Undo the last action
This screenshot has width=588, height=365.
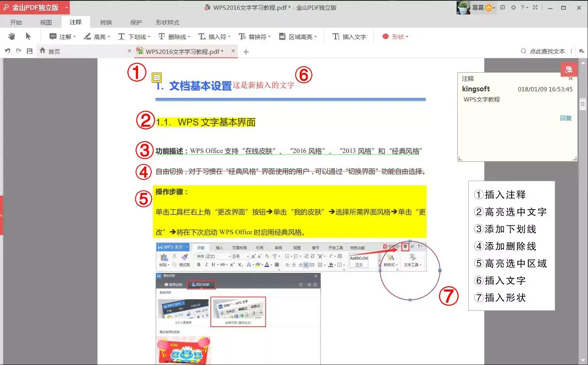(x=7, y=51)
